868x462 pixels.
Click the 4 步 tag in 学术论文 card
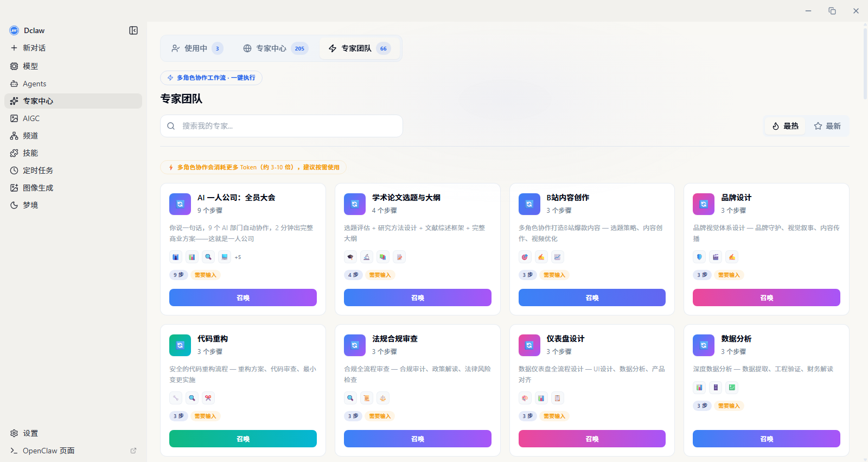click(x=353, y=275)
